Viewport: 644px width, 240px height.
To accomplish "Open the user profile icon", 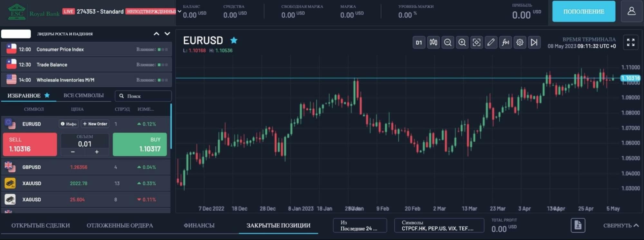I will click(x=631, y=11).
